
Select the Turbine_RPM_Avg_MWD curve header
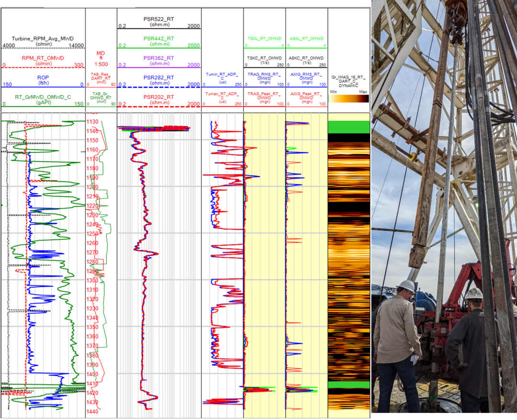(43, 39)
